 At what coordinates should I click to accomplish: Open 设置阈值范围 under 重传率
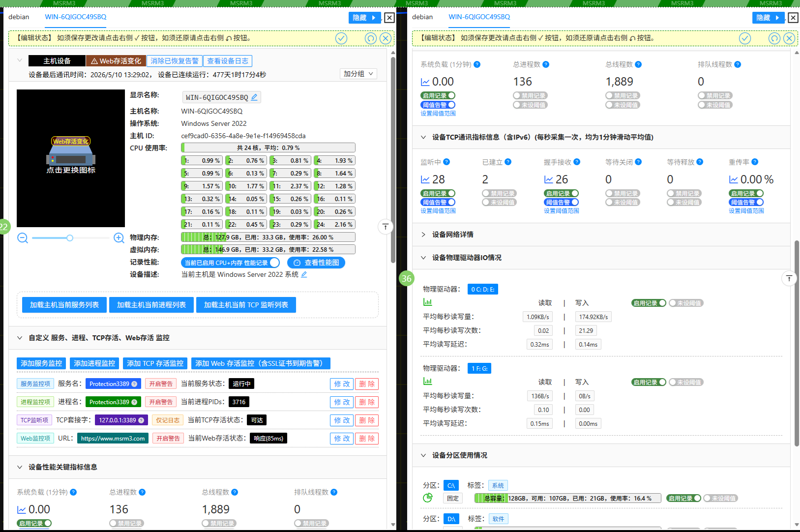coord(746,211)
